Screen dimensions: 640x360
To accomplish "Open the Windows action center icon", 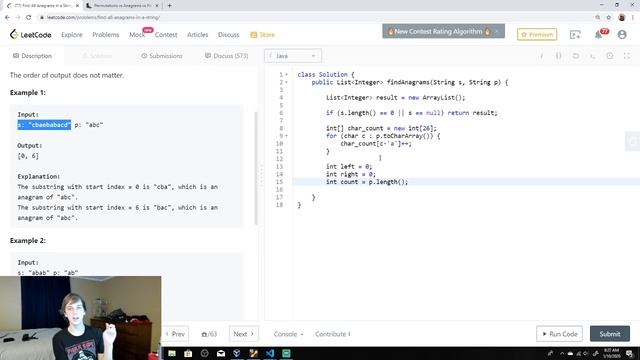I will point(630,353).
